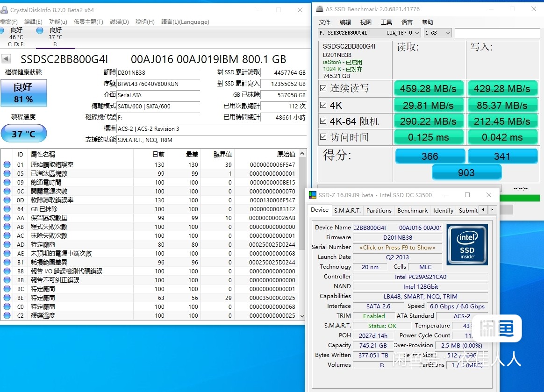Toggle the 4K-64 随机 test checkbox
This screenshot has width=544, height=392.
pyautogui.click(x=323, y=121)
